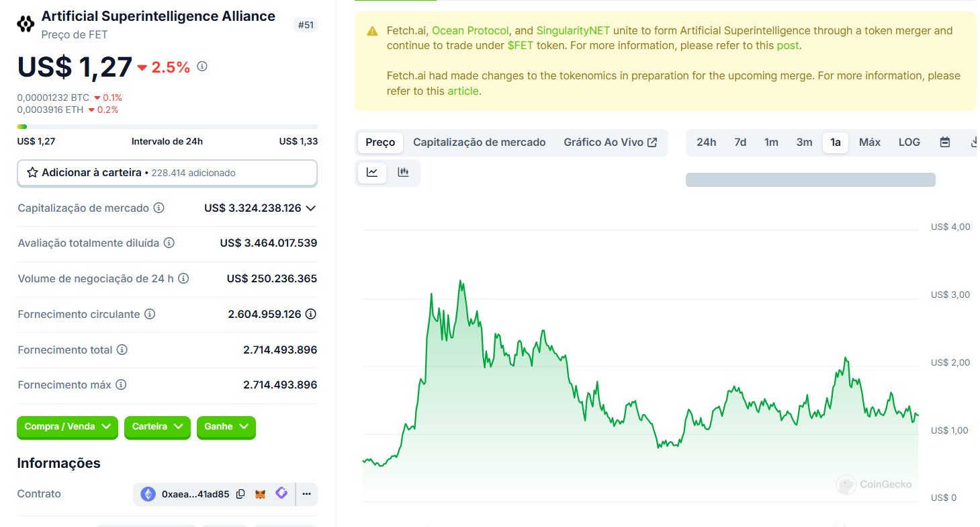Open the Ganhe dropdown
Image resolution: width=980 pixels, height=527 pixels.
[x=226, y=427]
